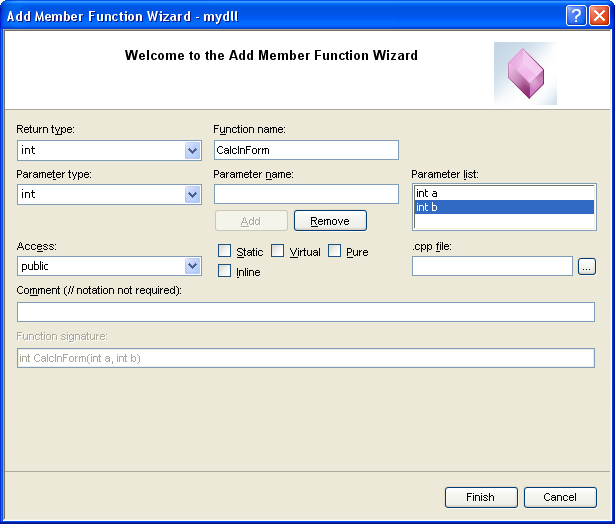
Task: Open the Access dropdown
Action: pos(192,266)
